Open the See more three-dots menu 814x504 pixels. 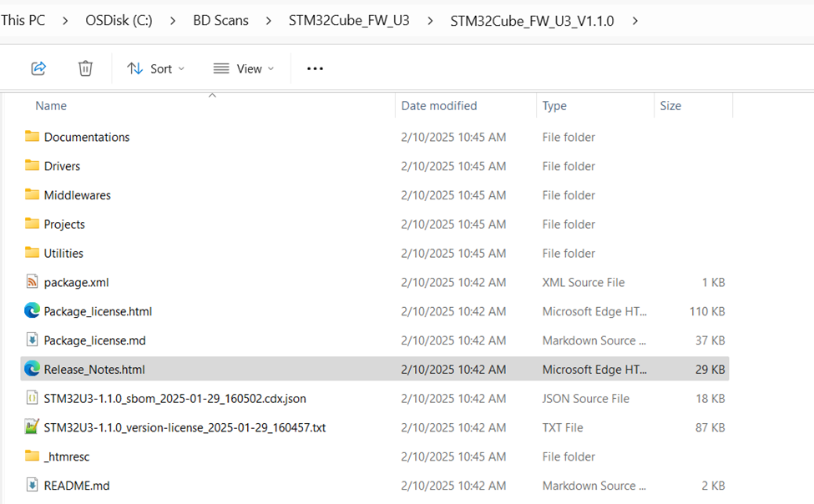coord(315,68)
